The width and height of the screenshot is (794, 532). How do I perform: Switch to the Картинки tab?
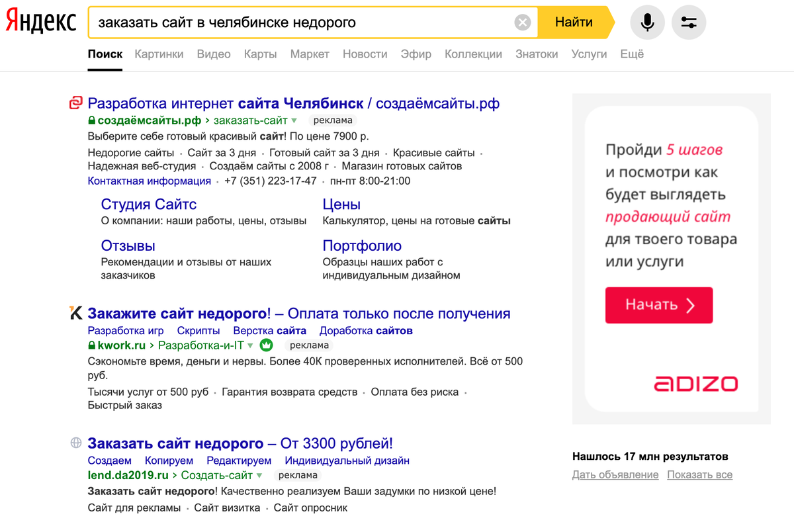point(159,54)
